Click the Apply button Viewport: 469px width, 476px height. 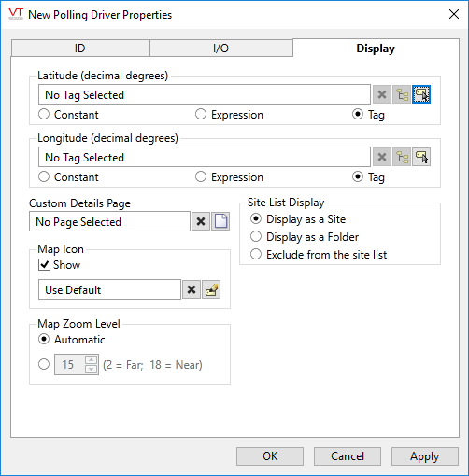tap(425, 456)
